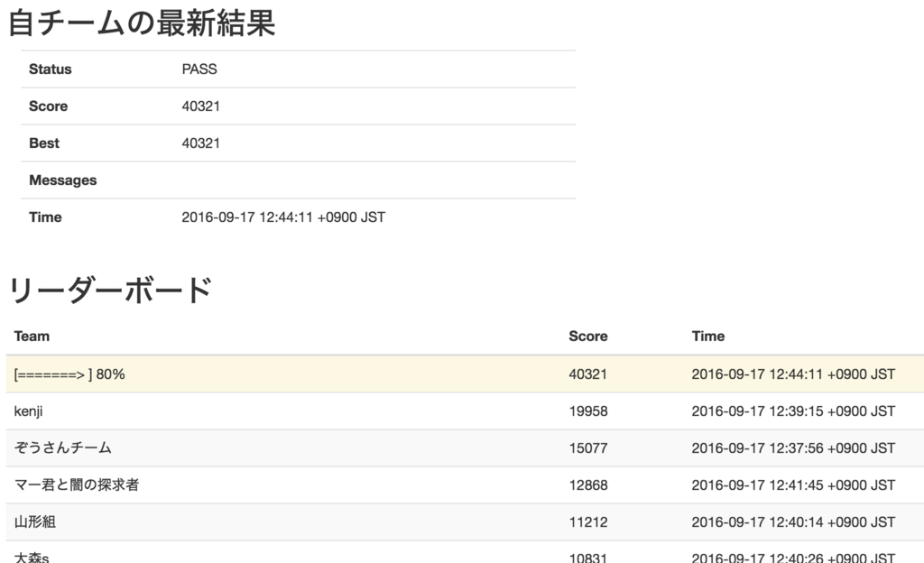
Task: Sort by the Time column header
Action: 707,336
